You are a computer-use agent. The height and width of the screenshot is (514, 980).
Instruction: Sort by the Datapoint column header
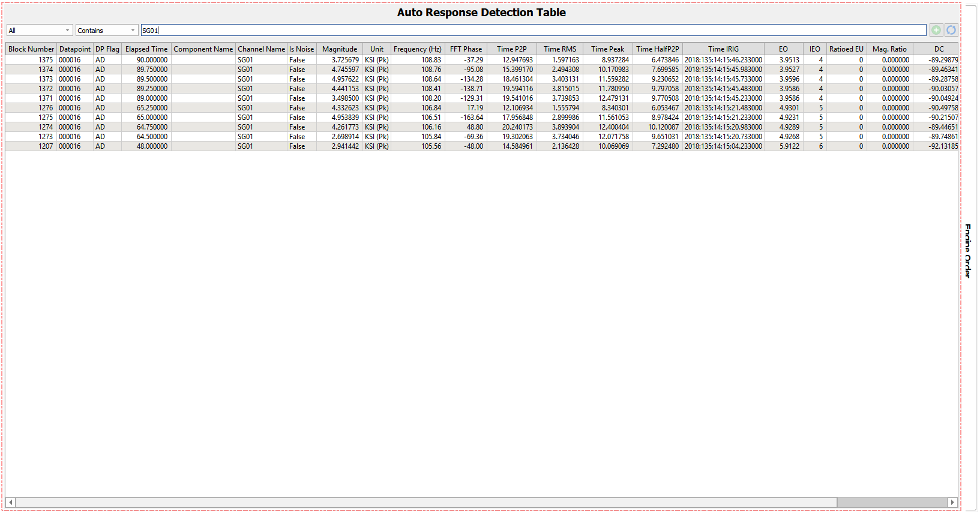coord(75,49)
